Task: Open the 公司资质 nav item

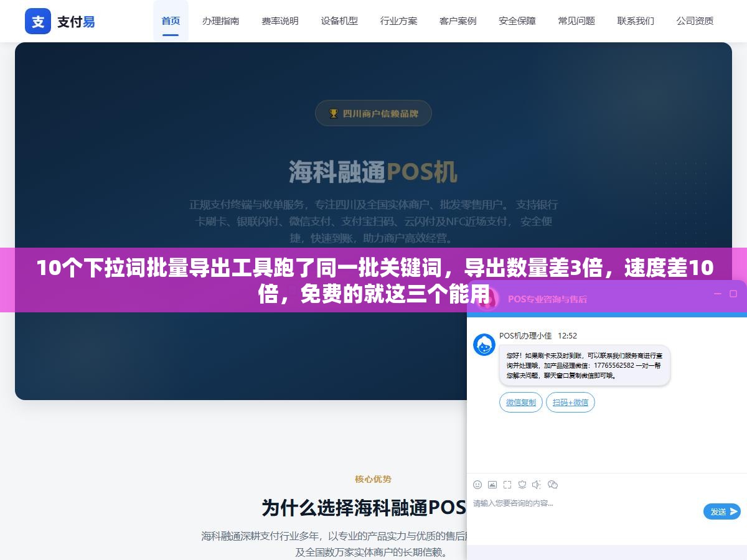Action: 695,21
